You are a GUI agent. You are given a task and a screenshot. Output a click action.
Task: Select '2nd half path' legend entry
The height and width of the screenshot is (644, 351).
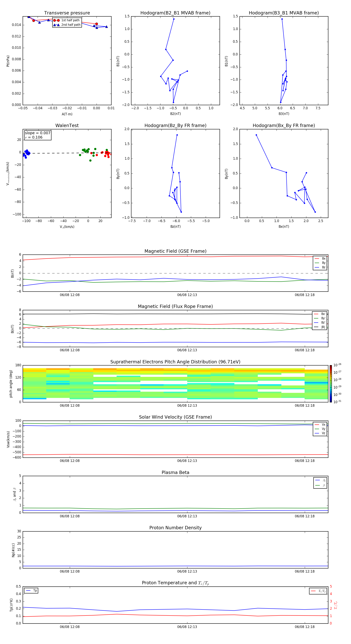coord(67,25)
